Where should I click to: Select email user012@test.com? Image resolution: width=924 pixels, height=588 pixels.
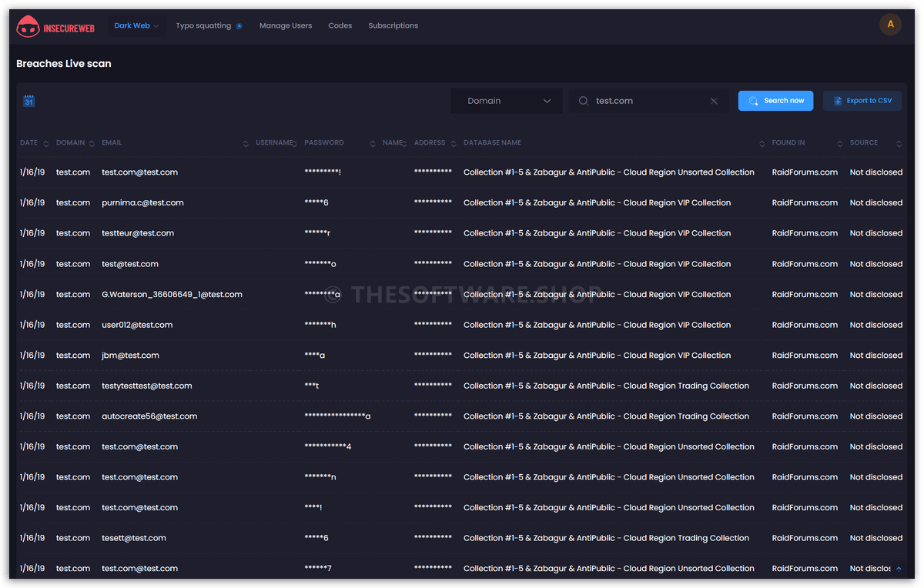(137, 325)
